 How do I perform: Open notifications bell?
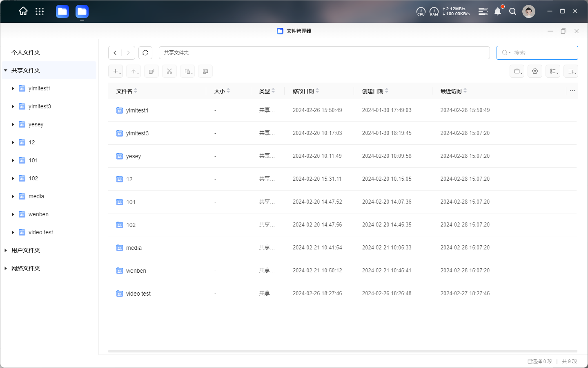(498, 11)
